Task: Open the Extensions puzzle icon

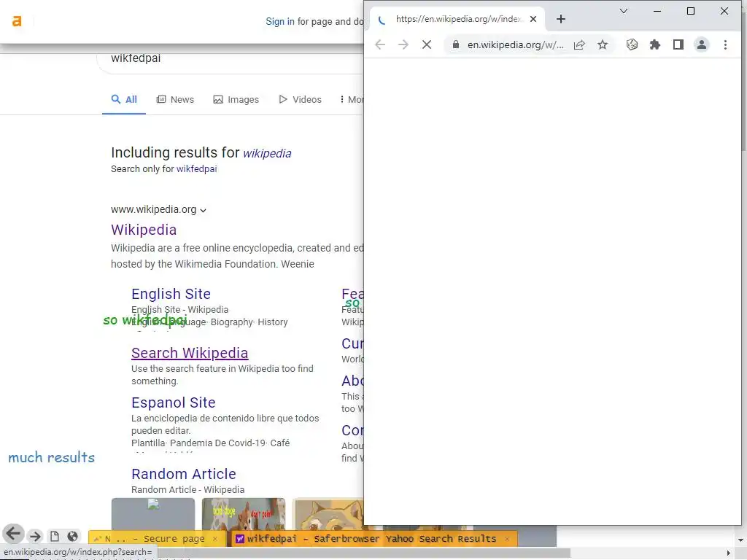Action: [655, 44]
